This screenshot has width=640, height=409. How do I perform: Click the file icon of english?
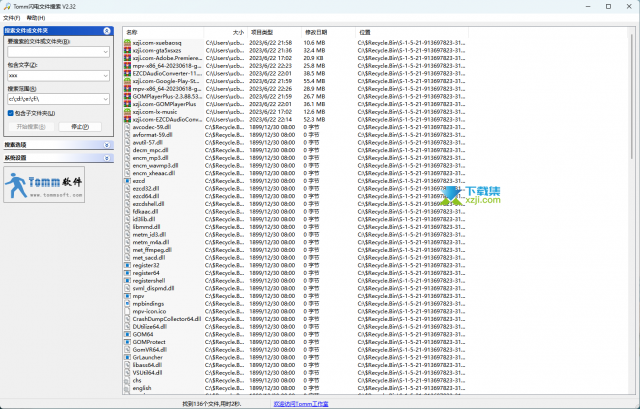click(127, 388)
